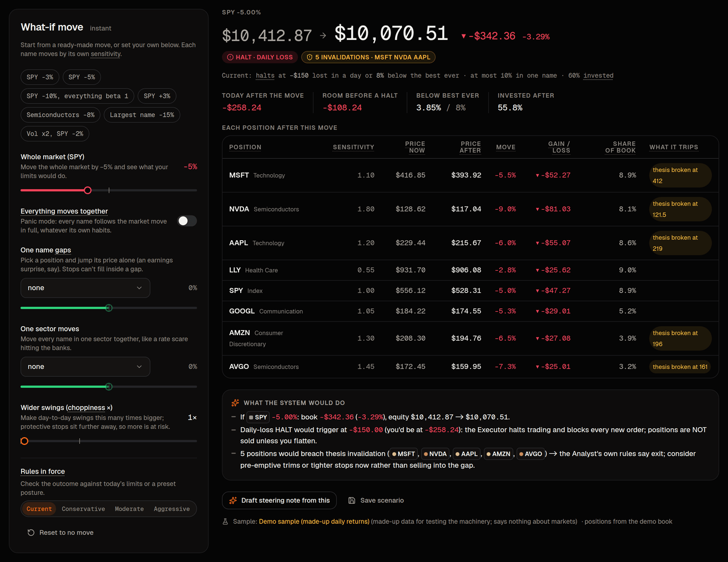This screenshot has height=562, width=728.
Task: Click the thesis broken at 412 chip
Action: [680, 175]
